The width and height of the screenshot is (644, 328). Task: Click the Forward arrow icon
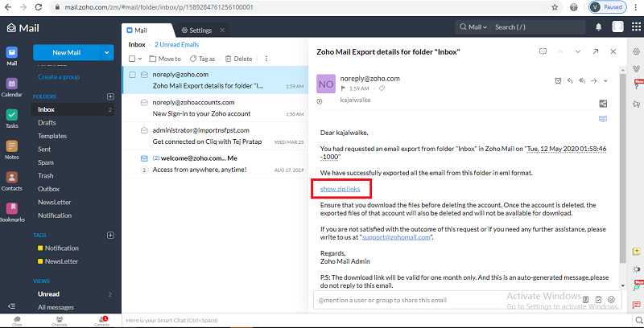tap(593, 81)
